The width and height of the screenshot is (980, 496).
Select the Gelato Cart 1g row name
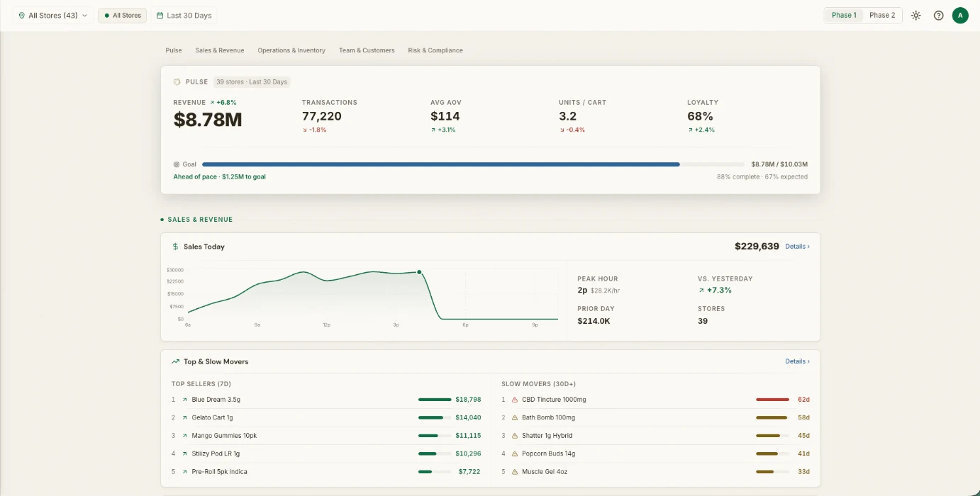pos(212,417)
